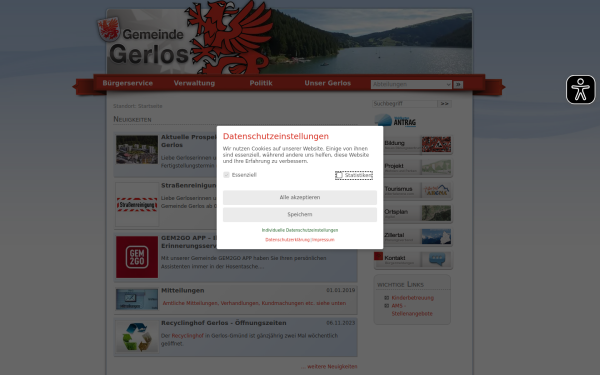Open the Unser Gerlos menu
The image size is (600, 375).
point(328,83)
